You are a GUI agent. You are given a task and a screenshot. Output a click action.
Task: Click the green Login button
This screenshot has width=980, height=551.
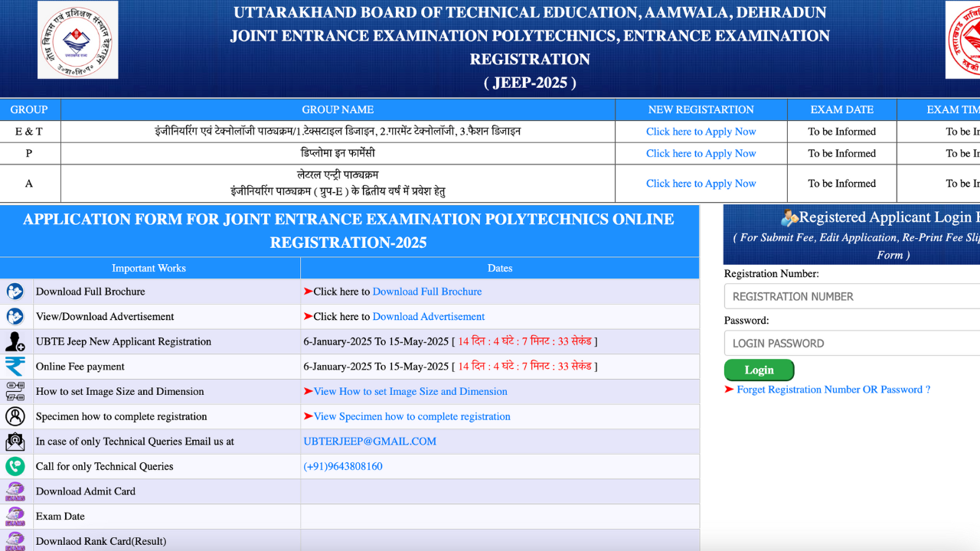point(759,370)
